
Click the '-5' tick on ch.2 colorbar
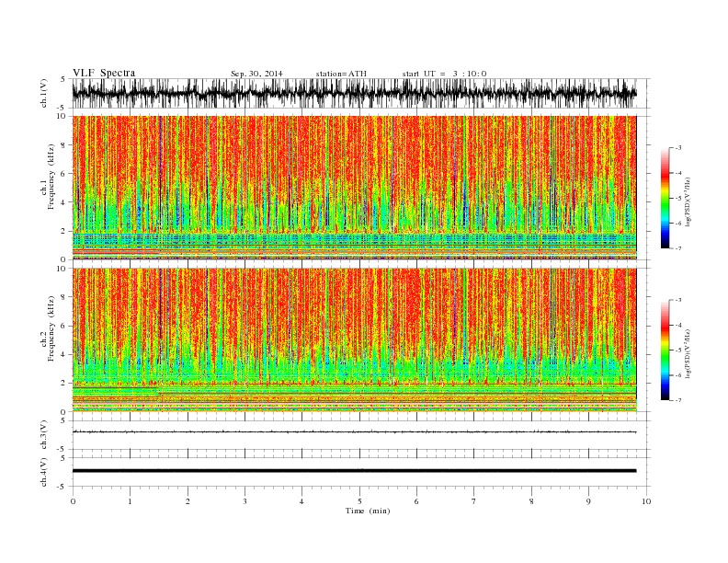[678, 350]
